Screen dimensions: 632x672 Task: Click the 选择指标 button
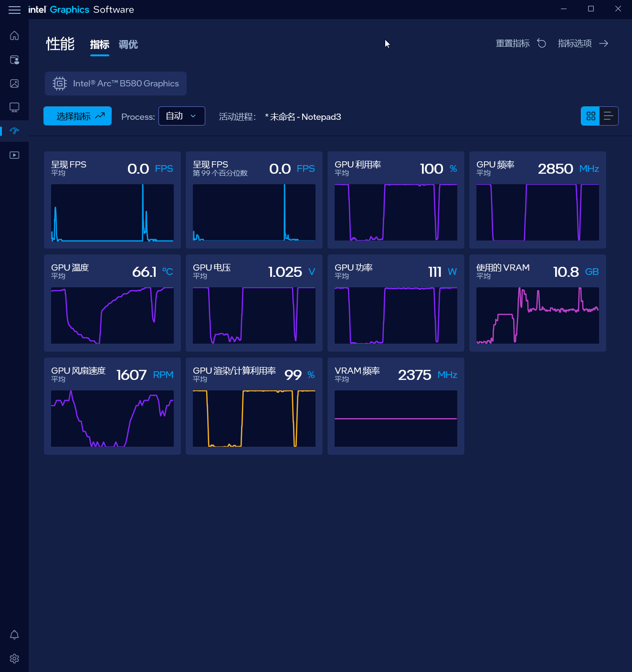77,116
